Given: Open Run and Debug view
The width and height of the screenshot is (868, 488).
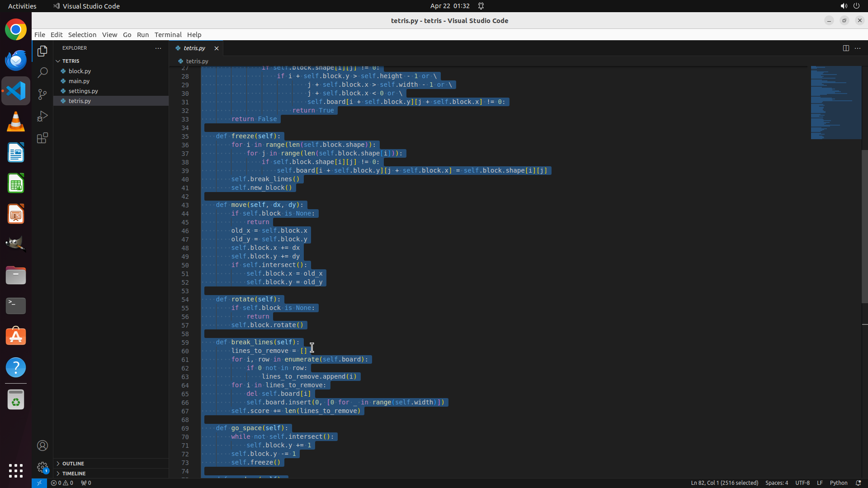Looking at the screenshot, I should coord(42,116).
